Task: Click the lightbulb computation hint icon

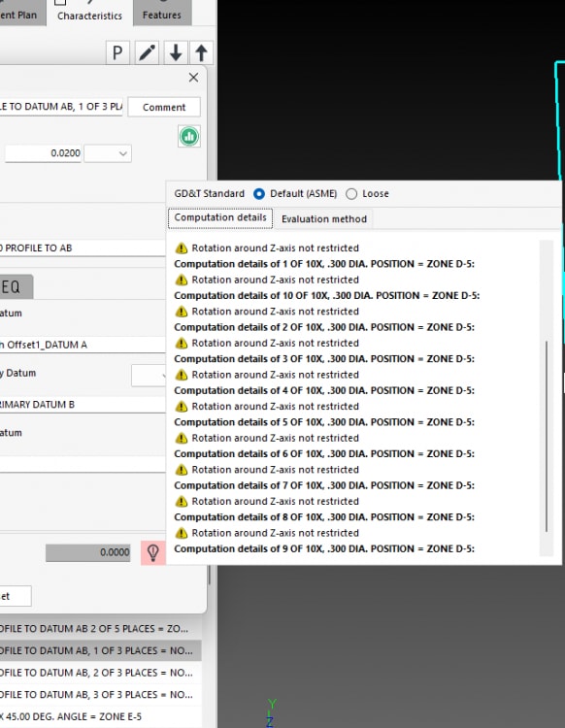Action: (153, 552)
